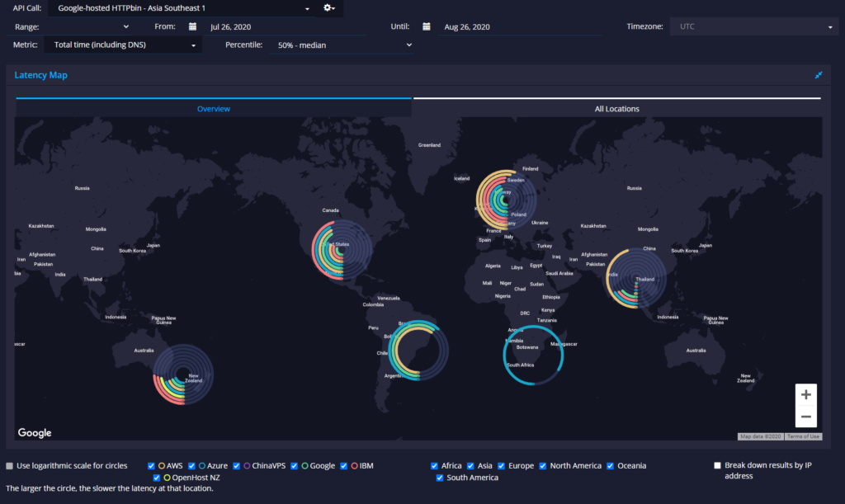This screenshot has width=845, height=504.
Task: Uncheck the Europe region checkbox
Action: point(502,466)
